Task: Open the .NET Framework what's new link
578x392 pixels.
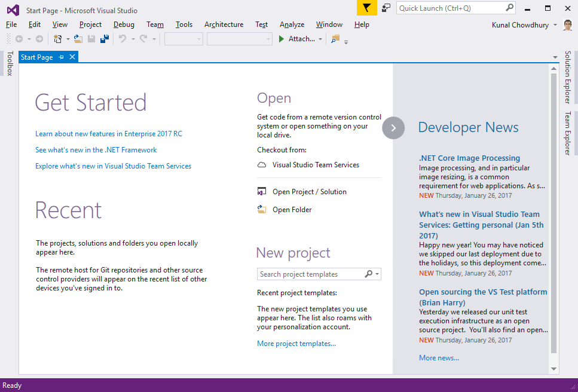Action: (x=96, y=150)
